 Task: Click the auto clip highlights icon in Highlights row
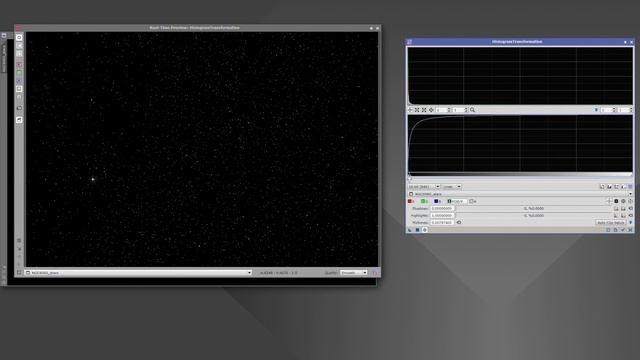tap(616, 216)
